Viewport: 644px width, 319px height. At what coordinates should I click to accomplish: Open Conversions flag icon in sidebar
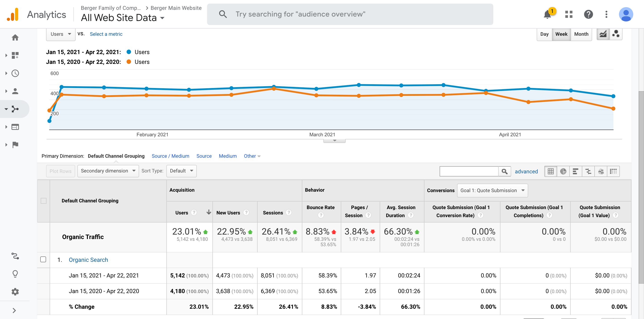[x=15, y=145]
